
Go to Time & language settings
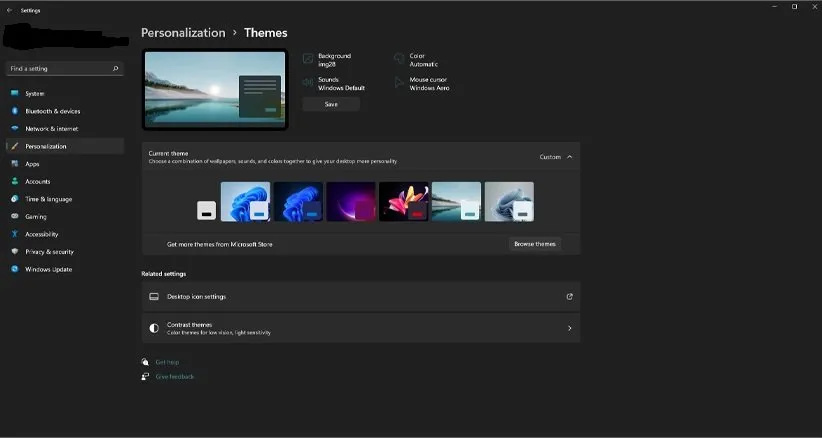click(x=48, y=199)
